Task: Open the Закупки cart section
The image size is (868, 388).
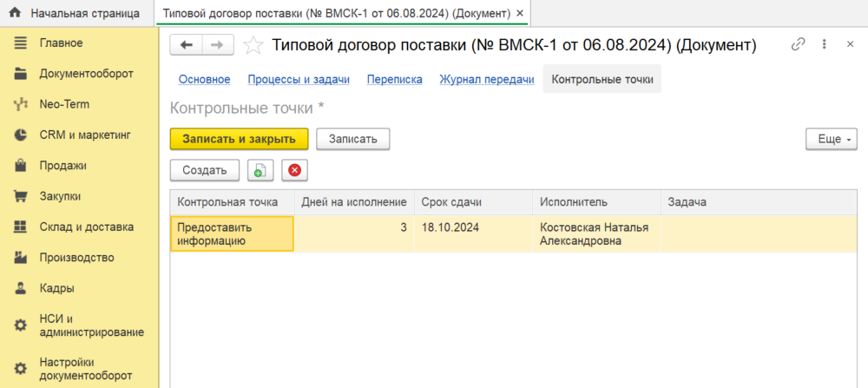Action: (x=61, y=196)
